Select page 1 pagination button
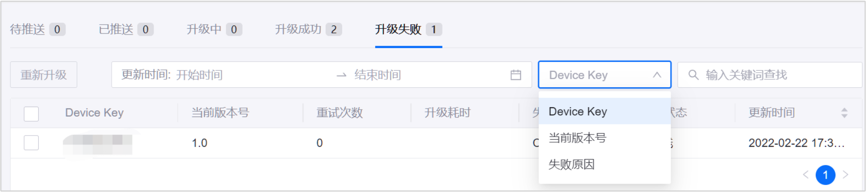The image size is (868, 194). click(825, 175)
